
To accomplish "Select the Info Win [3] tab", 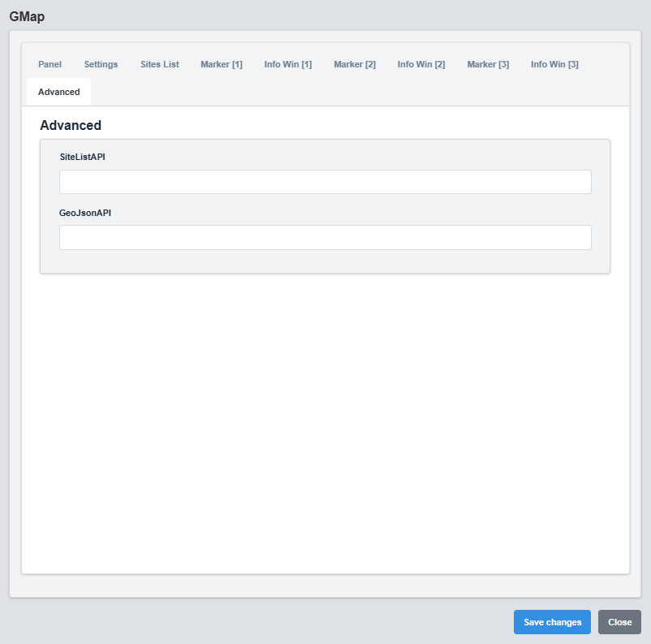I will coord(554,64).
